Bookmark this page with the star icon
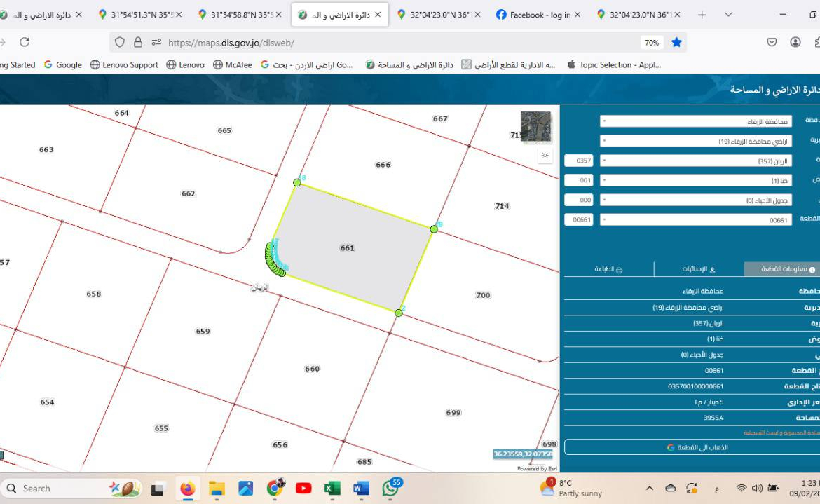 point(676,42)
